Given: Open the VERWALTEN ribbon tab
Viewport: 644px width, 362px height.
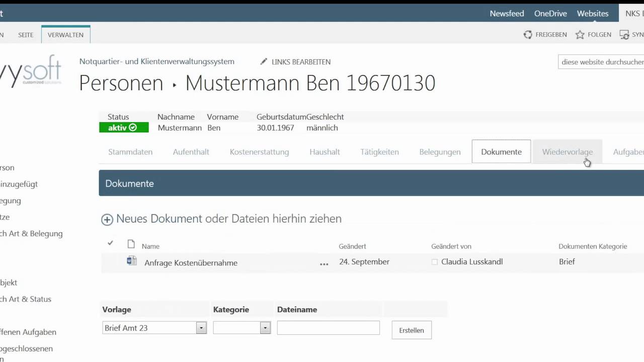Looking at the screenshot, I should pyautogui.click(x=65, y=35).
